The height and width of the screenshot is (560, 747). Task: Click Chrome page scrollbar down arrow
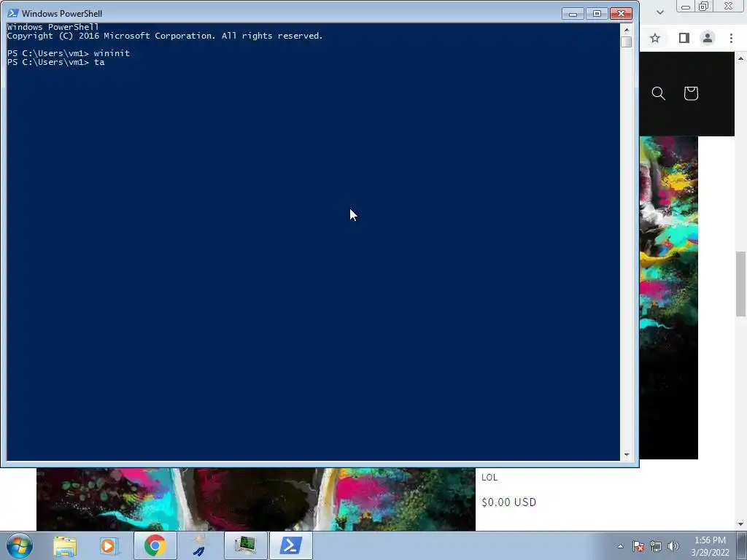pyautogui.click(x=741, y=525)
